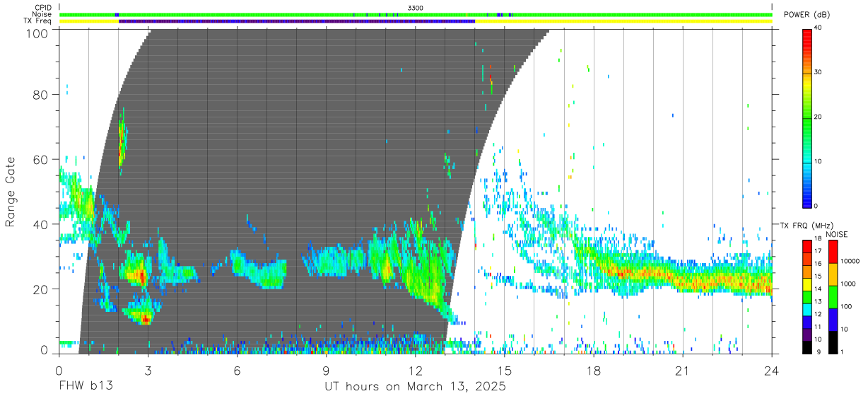Click the 15 tick on TX FRQ legend

click(817, 277)
